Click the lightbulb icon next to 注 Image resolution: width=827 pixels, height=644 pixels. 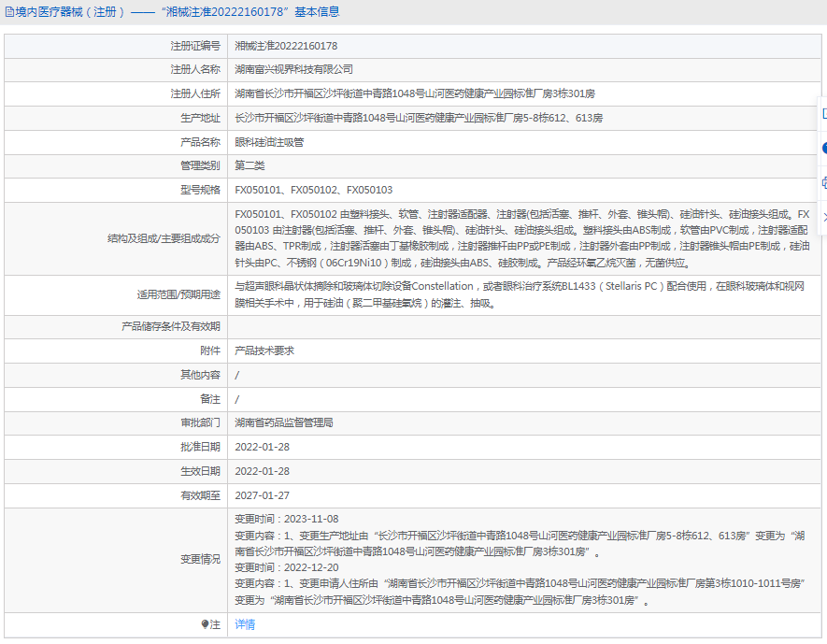tap(206, 624)
